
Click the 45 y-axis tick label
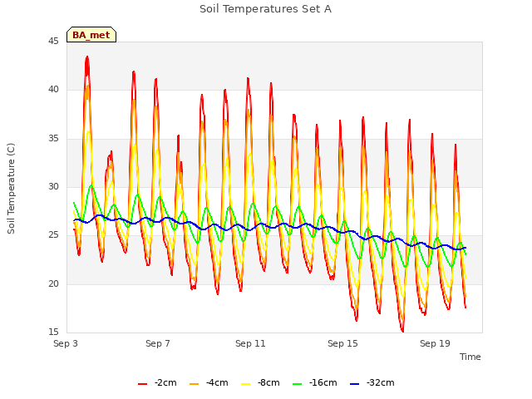pos(53,41)
